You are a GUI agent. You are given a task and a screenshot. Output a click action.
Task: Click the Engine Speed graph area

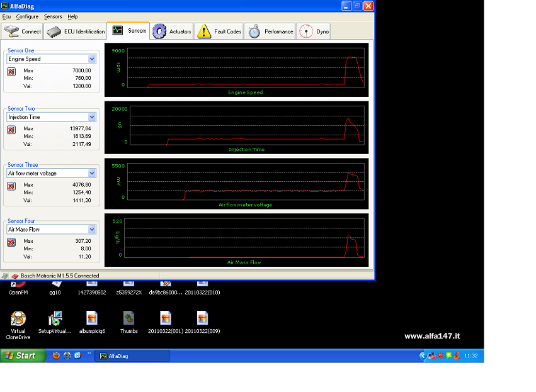[246, 67]
